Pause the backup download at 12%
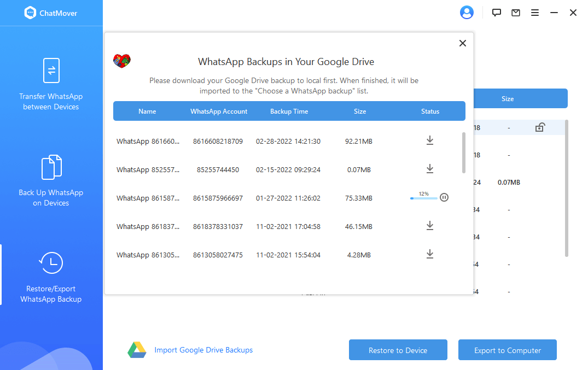This screenshot has height=370, width=588. [444, 198]
